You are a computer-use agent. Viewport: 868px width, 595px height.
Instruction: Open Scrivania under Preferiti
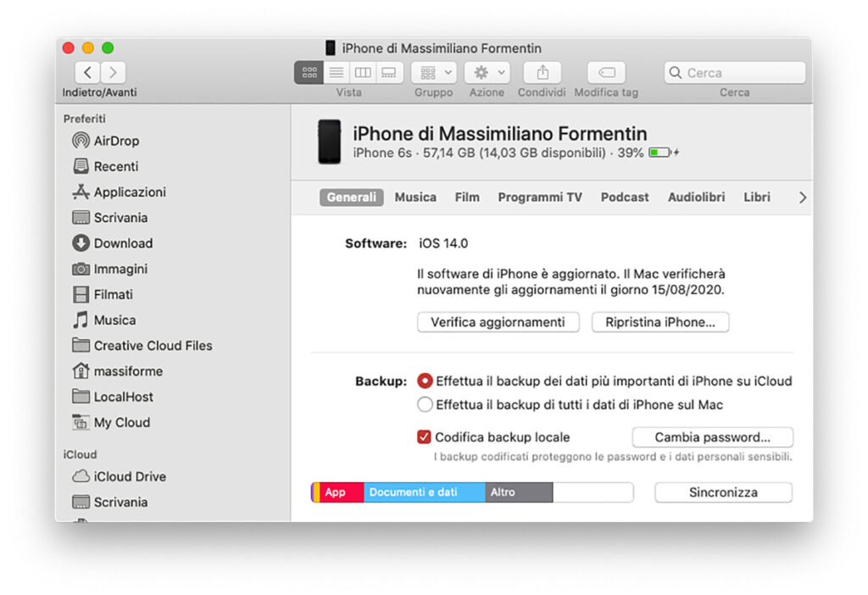[x=109, y=218]
